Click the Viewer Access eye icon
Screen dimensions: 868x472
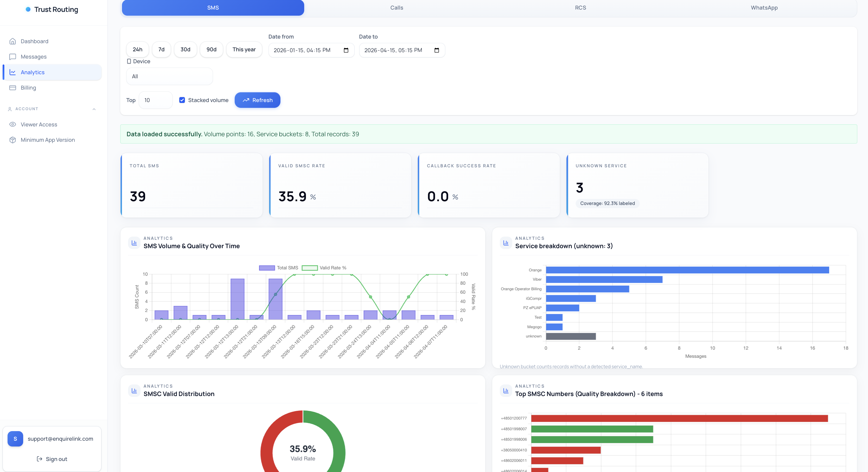pos(12,124)
